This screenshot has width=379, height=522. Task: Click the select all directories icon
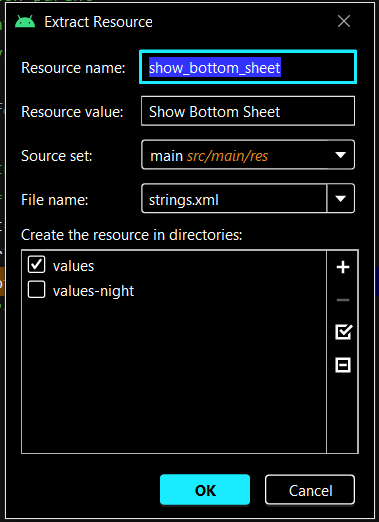[343, 332]
